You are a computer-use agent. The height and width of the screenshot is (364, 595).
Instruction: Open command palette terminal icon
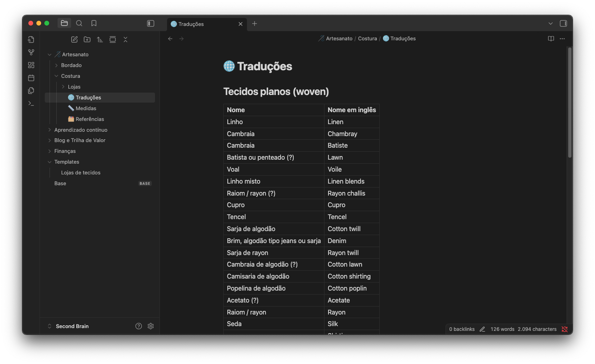tap(31, 103)
